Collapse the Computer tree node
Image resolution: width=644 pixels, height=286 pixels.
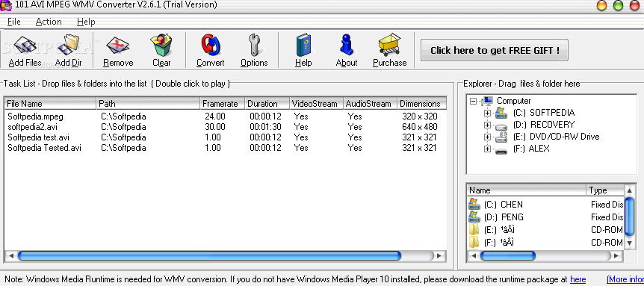474,101
